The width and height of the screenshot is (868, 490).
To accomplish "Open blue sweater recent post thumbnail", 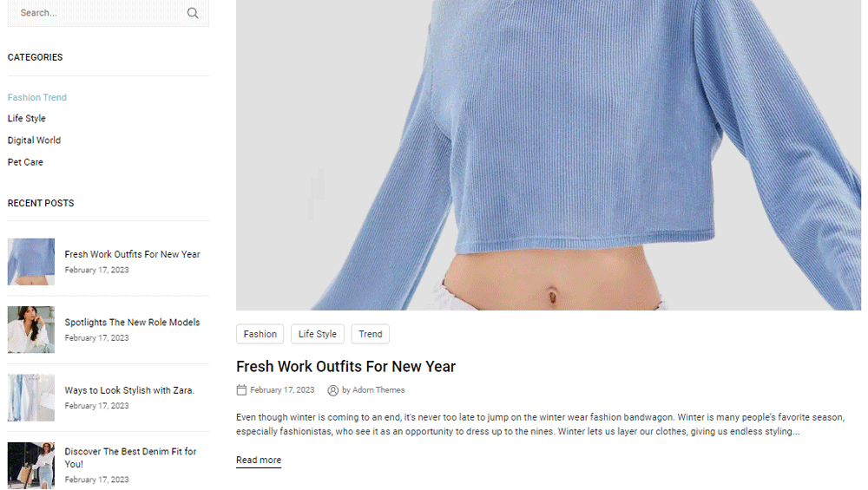I will [31, 262].
